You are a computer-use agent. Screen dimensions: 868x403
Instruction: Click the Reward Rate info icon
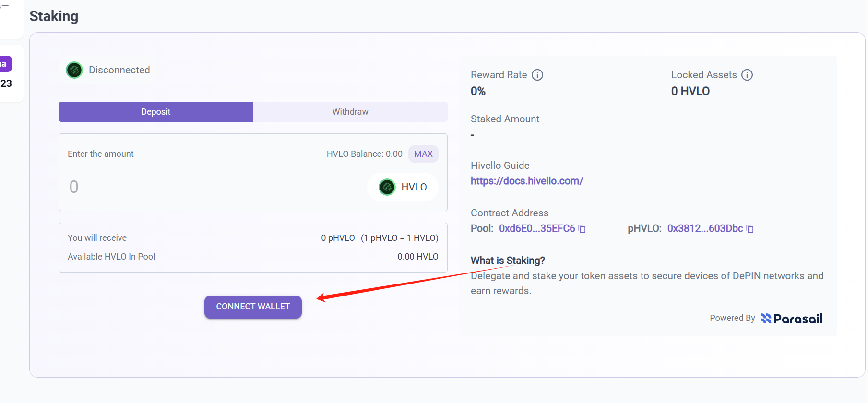coord(537,75)
